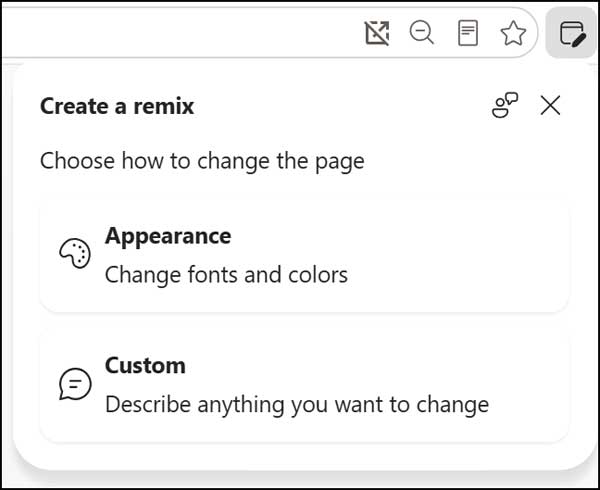Send feedback via the people chat icon

[505, 105]
